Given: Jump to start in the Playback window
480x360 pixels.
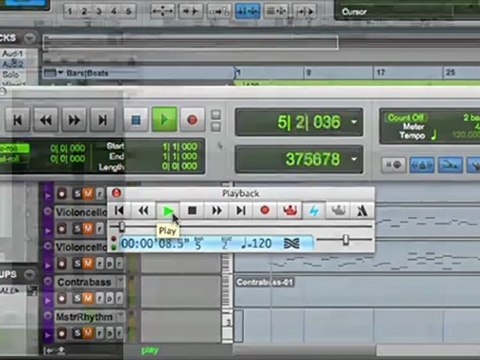Looking at the screenshot, I should pos(119,210).
